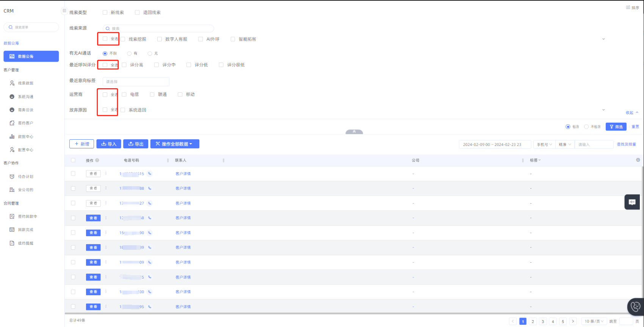This screenshot has height=327, width=644.
Task: Click the phone call icon in first row
Action: pyautogui.click(x=150, y=174)
